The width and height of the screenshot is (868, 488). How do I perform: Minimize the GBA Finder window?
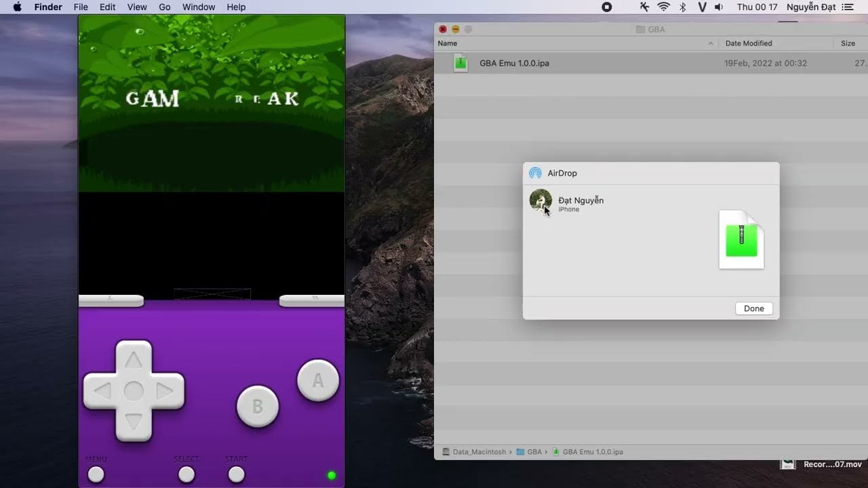point(456,29)
